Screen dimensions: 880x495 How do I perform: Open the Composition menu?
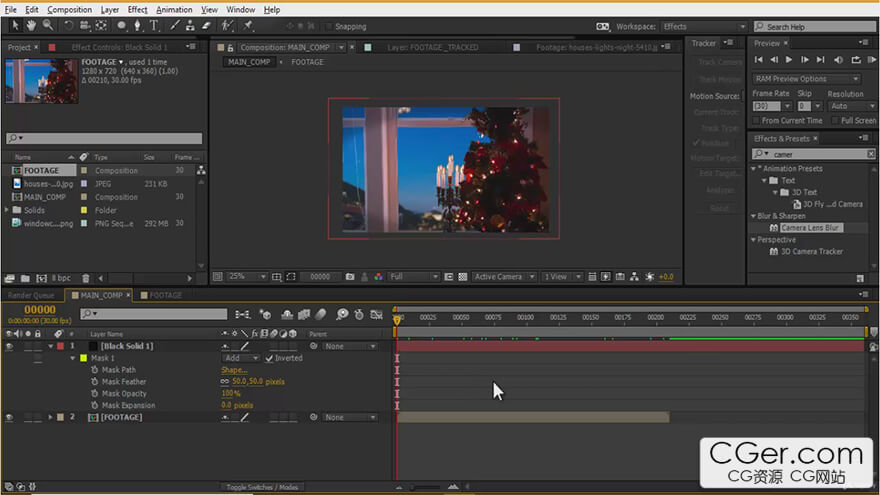click(x=70, y=10)
